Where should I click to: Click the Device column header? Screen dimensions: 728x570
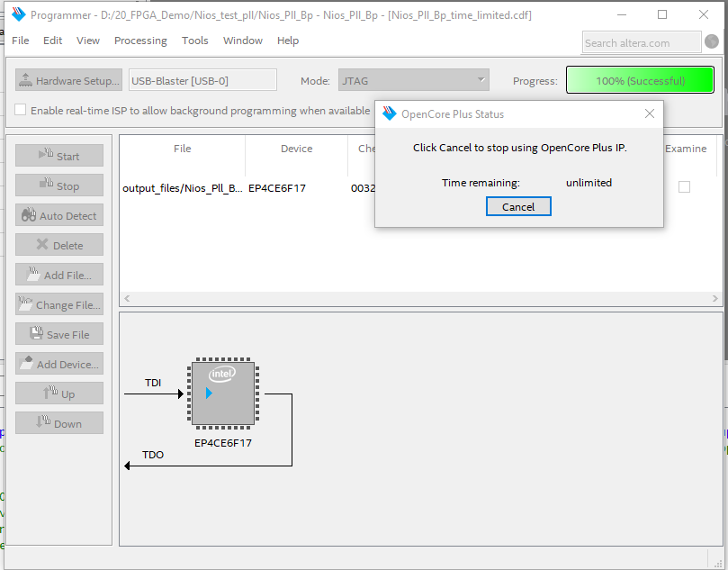[x=296, y=149]
